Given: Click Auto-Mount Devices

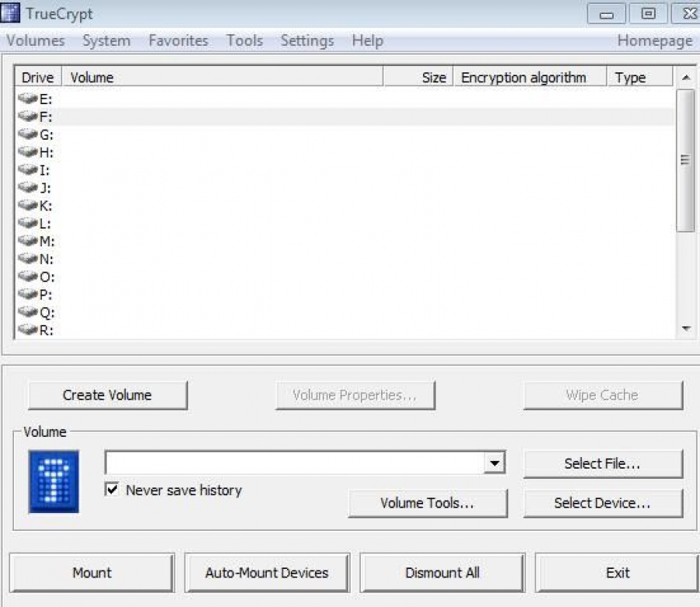Looking at the screenshot, I should click(x=267, y=572).
